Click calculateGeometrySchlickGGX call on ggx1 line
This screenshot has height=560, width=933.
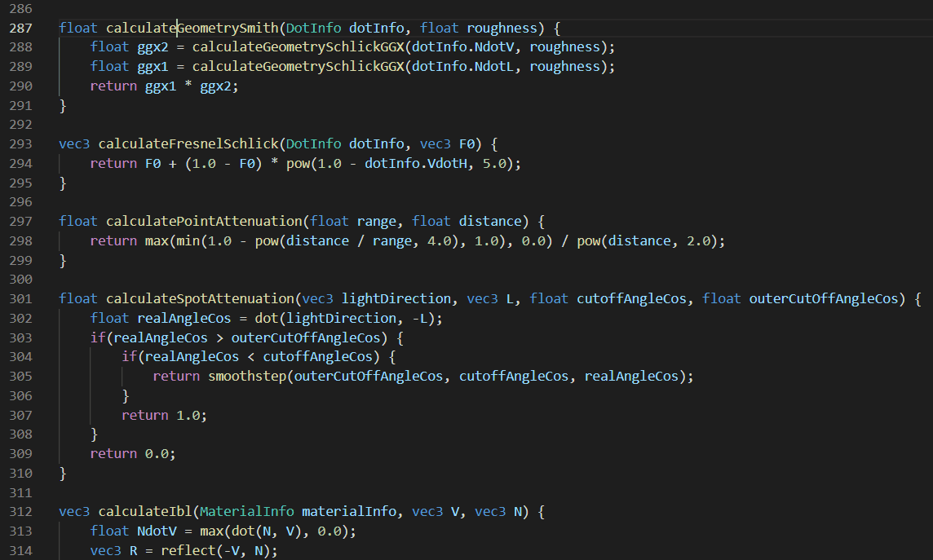[298, 67]
